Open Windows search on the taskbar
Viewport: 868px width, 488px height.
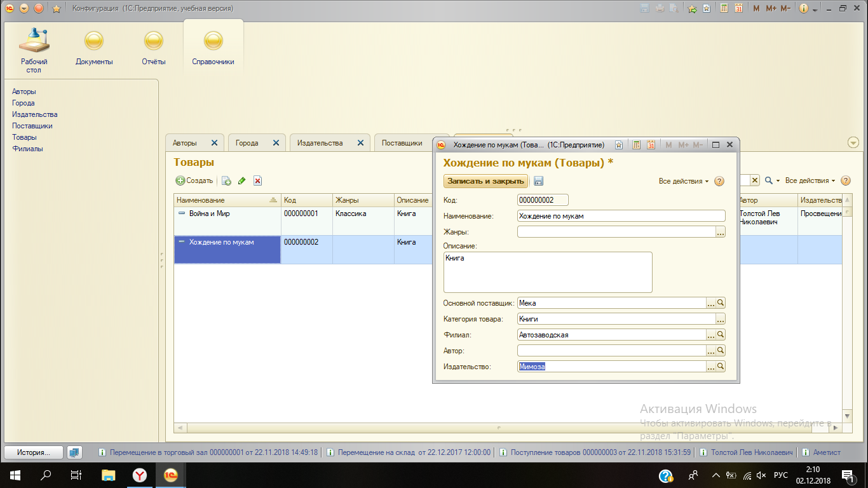pyautogui.click(x=46, y=475)
